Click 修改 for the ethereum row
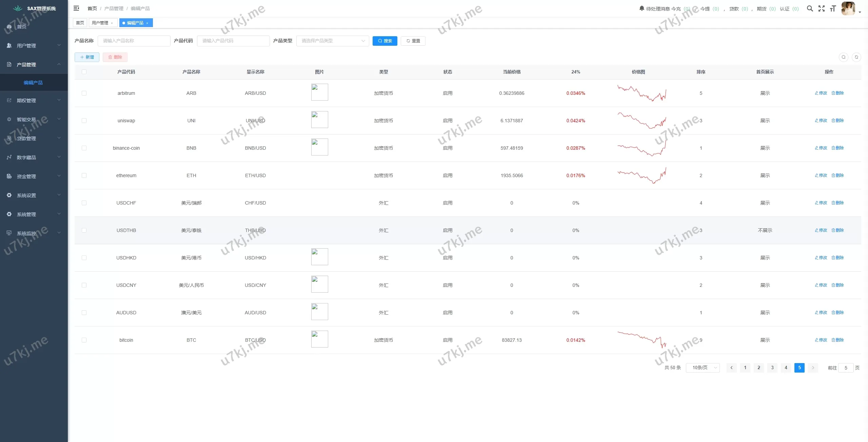 coord(821,175)
